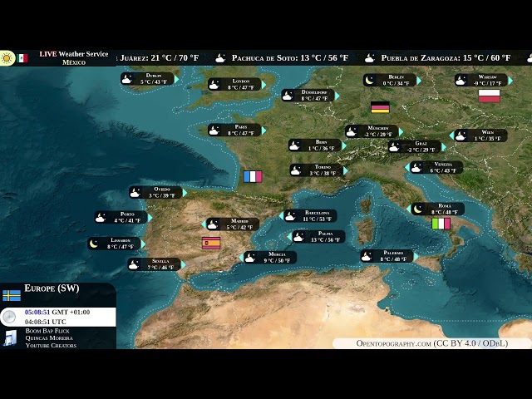Click the Youtube Creators credit line
Image resolution: width=532 pixels, height=399 pixels.
[51, 346]
